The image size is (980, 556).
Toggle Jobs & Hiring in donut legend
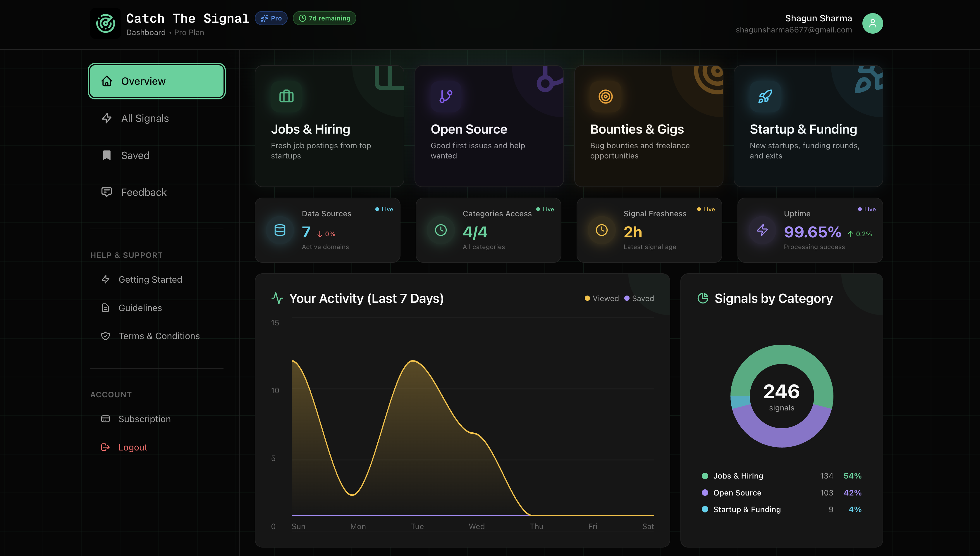pos(737,476)
